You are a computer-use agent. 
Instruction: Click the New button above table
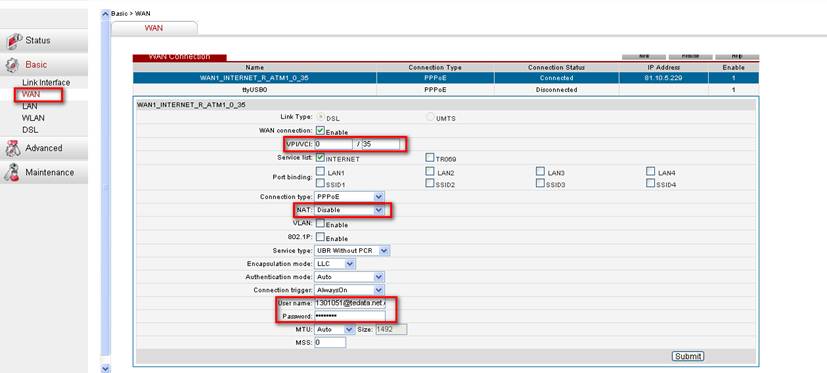point(643,56)
